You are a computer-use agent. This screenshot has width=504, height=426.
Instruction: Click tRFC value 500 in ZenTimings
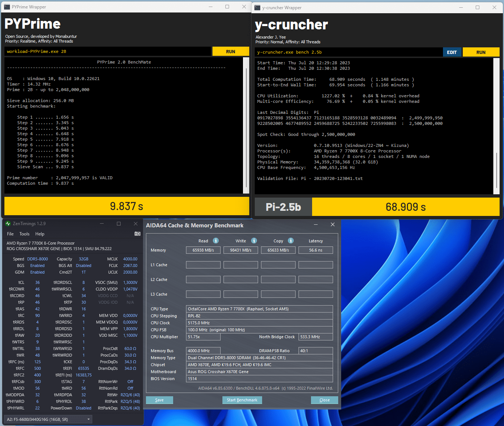pyautogui.click(x=37, y=368)
